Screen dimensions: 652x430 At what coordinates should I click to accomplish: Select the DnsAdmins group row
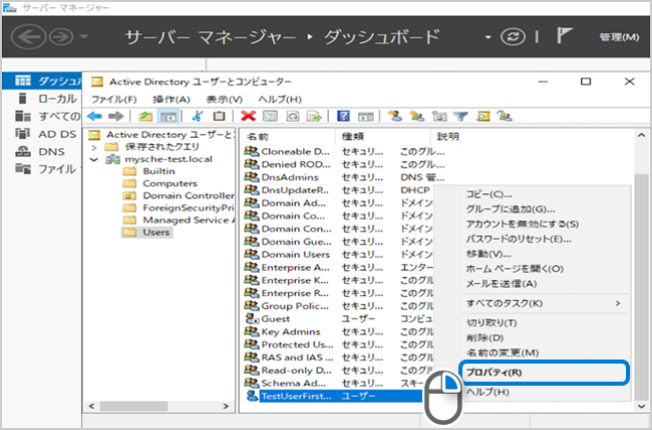(x=344, y=177)
